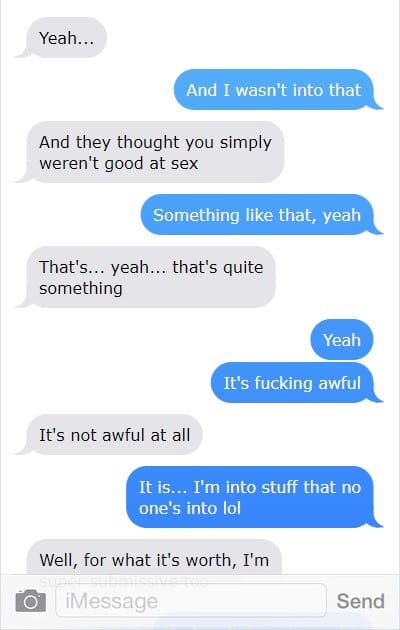Select the 'And I wasn't into that' bubble
Screen dimensions: 400x630
pyautogui.click(x=277, y=90)
